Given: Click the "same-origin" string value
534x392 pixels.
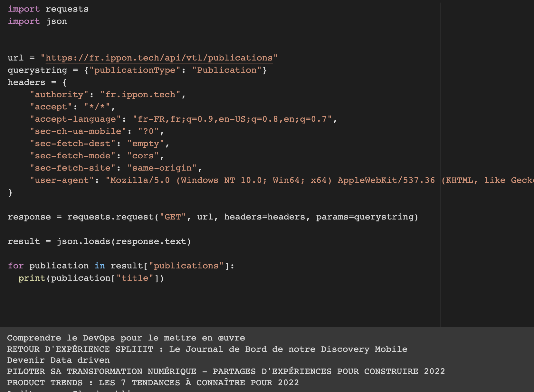Looking at the screenshot, I should 162,168.
